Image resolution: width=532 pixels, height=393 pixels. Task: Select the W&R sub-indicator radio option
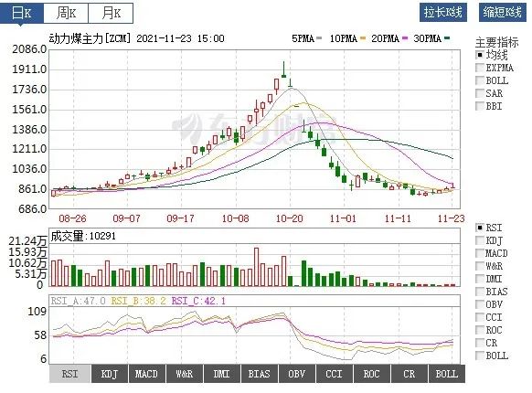(x=480, y=266)
